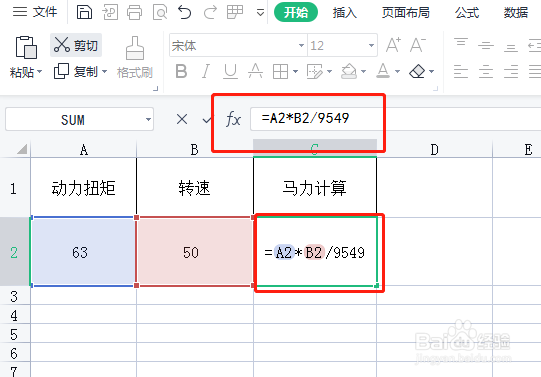This screenshot has height=377, width=541.
Task: Click the 粘贴 paste icon
Action: point(26,47)
